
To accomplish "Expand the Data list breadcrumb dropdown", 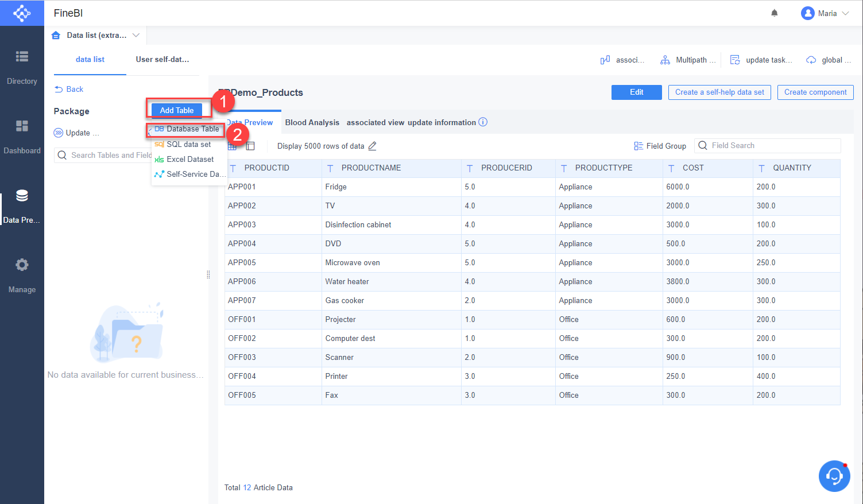I will point(136,35).
